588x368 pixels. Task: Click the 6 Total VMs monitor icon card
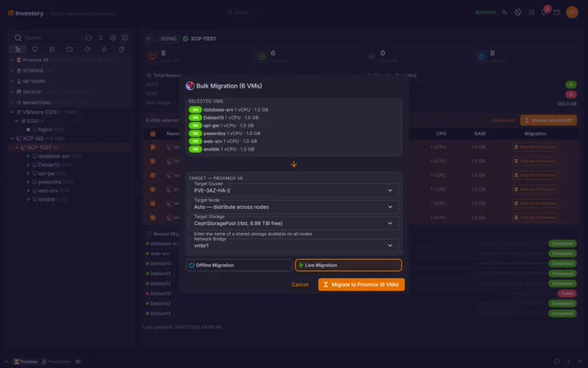click(152, 56)
